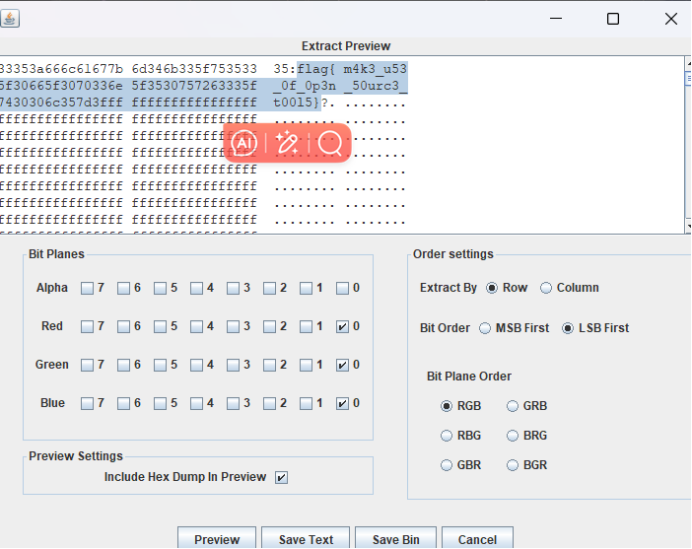Click the 'flag{' text in preview
Image resolution: width=692 pixels, height=549 pixels.
click(x=316, y=69)
